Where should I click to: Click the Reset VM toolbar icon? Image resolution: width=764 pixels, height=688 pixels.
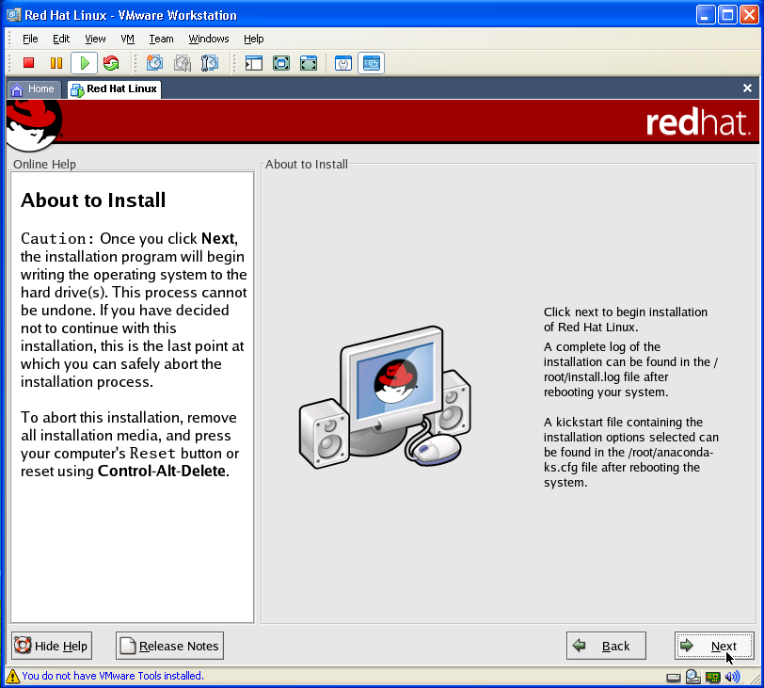tap(110, 63)
